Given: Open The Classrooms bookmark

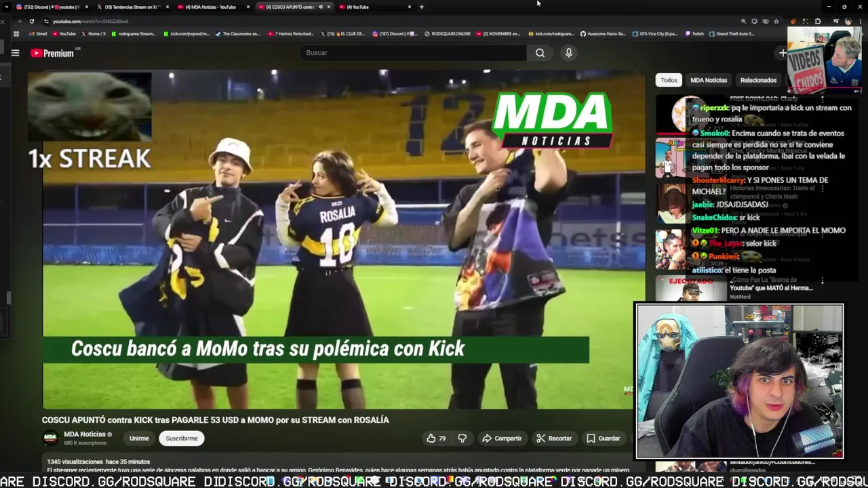Looking at the screenshot, I should click(237, 33).
